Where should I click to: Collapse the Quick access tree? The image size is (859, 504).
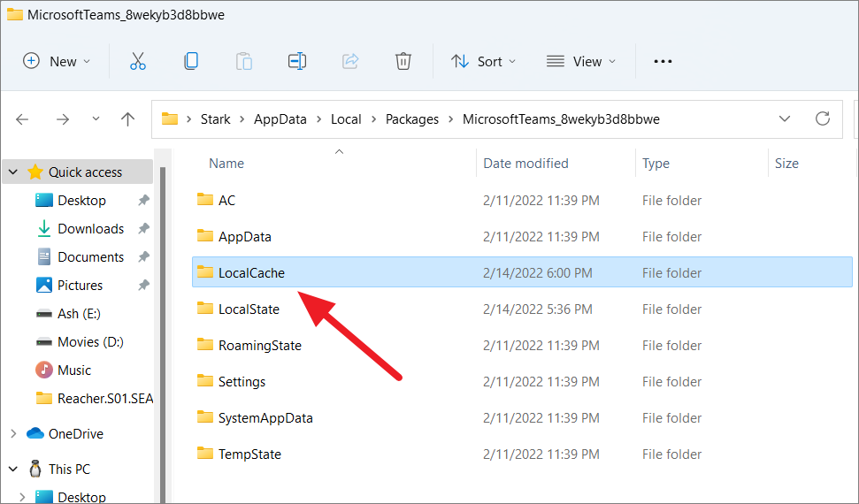point(13,172)
